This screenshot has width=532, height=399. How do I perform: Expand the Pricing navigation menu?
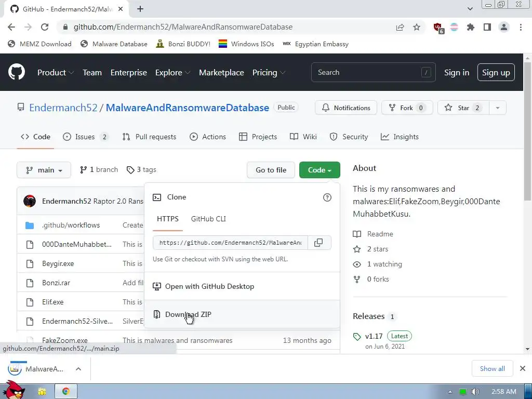[269, 73]
